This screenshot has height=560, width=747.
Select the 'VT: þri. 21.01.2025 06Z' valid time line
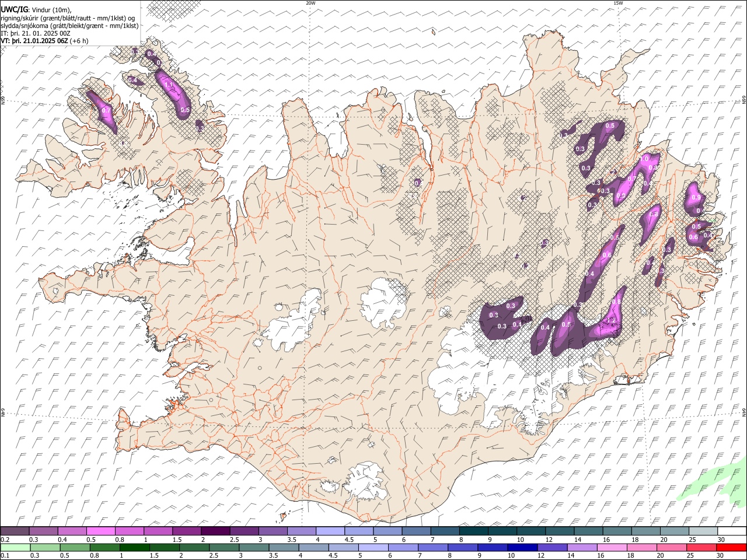tap(45, 41)
